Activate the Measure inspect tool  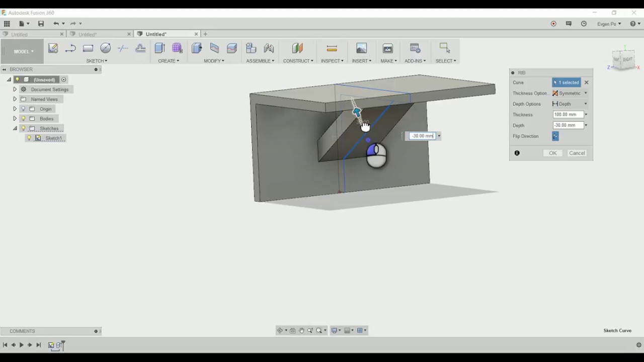(332, 48)
